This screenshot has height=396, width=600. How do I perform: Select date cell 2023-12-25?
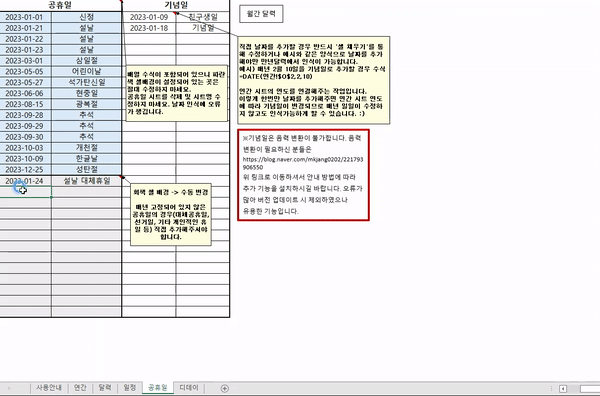tap(25, 169)
